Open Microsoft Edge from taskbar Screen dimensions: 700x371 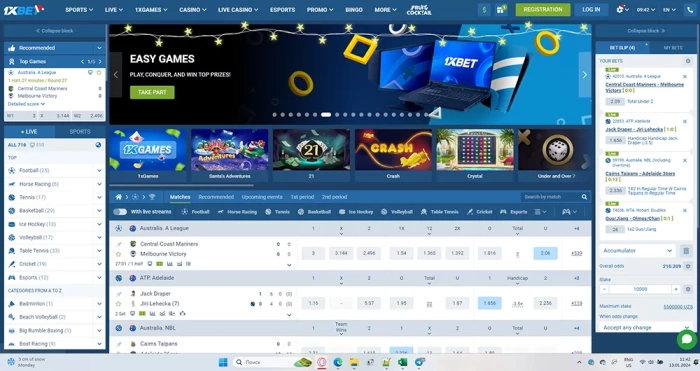[x=338, y=362]
